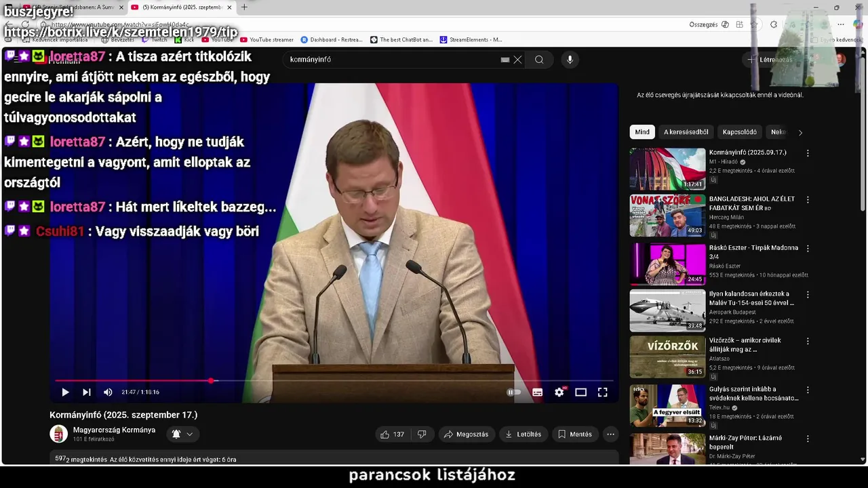Open the Magyarország Kormánya channel name link

click(x=114, y=430)
